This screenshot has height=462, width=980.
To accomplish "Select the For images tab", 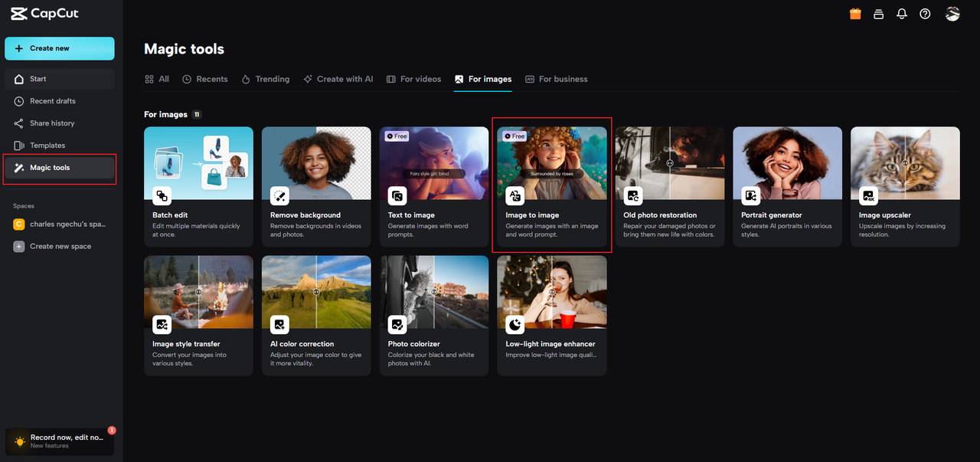I will 482,79.
